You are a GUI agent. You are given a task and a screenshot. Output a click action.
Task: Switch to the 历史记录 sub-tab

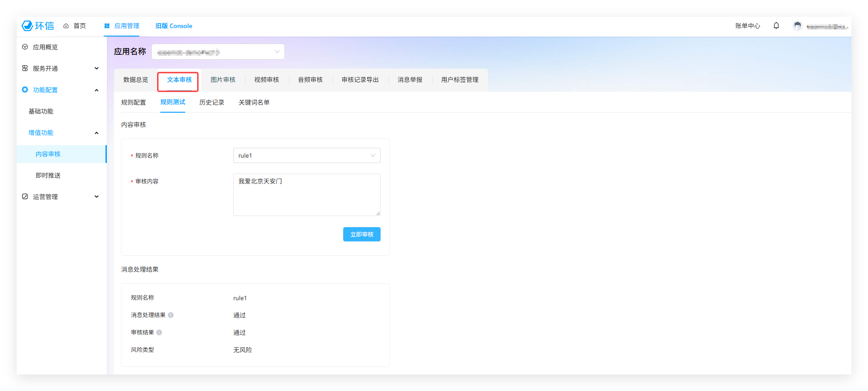coord(212,102)
